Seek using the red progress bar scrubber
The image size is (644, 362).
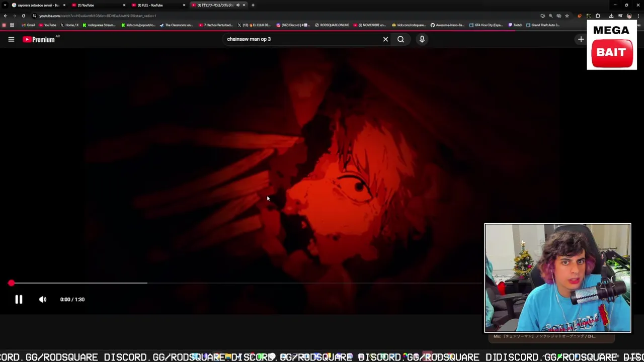tap(11, 284)
